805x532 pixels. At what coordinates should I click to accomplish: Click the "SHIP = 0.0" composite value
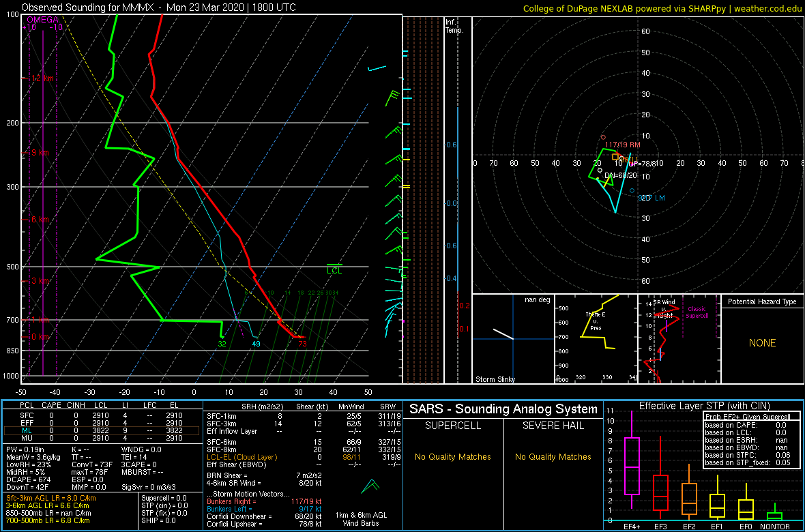[x=160, y=520]
